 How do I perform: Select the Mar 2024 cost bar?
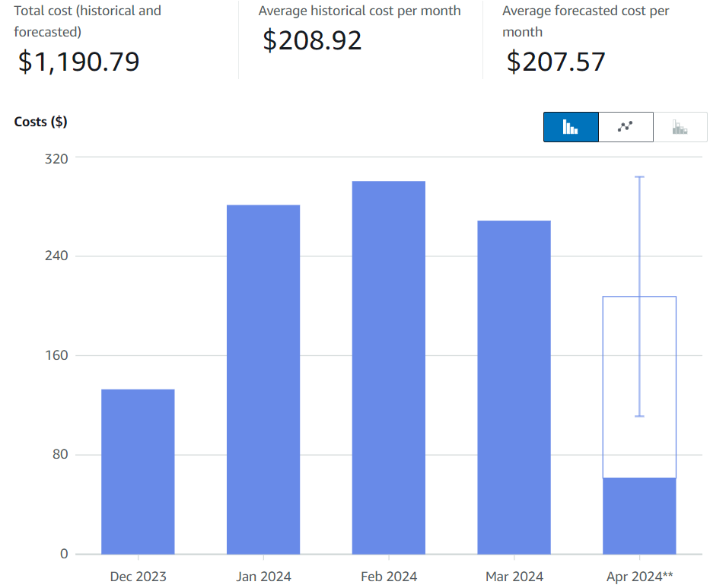514,387
